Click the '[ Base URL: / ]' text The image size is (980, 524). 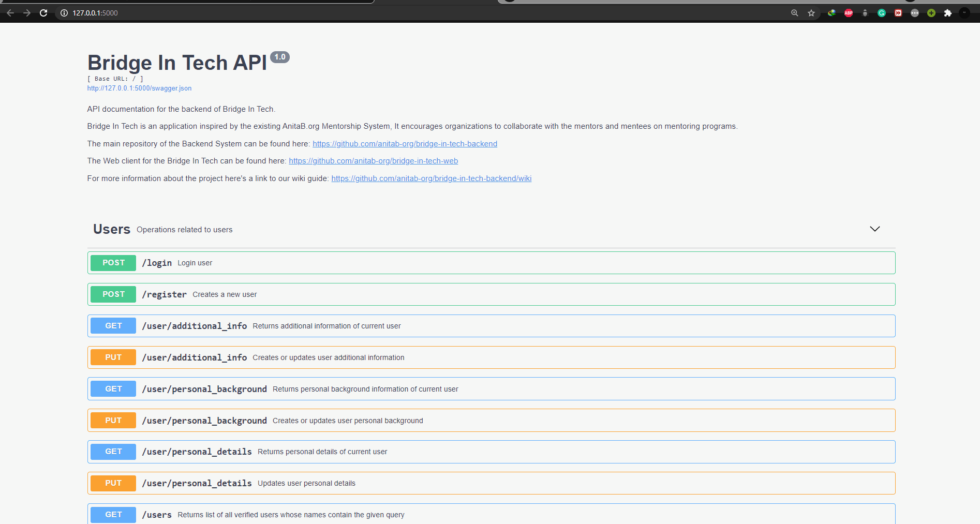point(115,79)
